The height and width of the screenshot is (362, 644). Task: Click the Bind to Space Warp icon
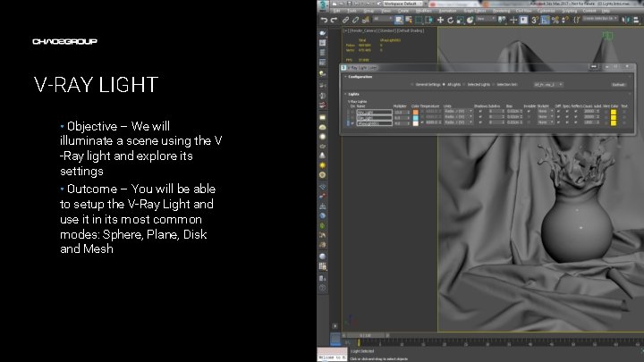pos(365,20)
